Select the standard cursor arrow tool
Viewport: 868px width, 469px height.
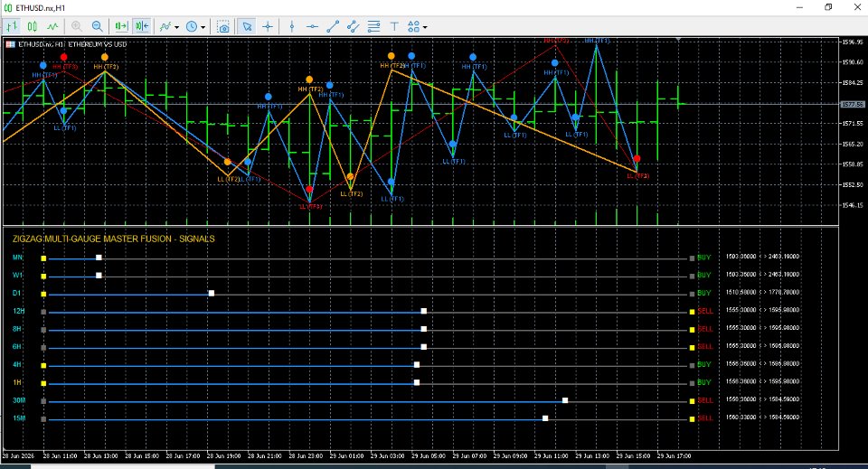tap(247, 26)
